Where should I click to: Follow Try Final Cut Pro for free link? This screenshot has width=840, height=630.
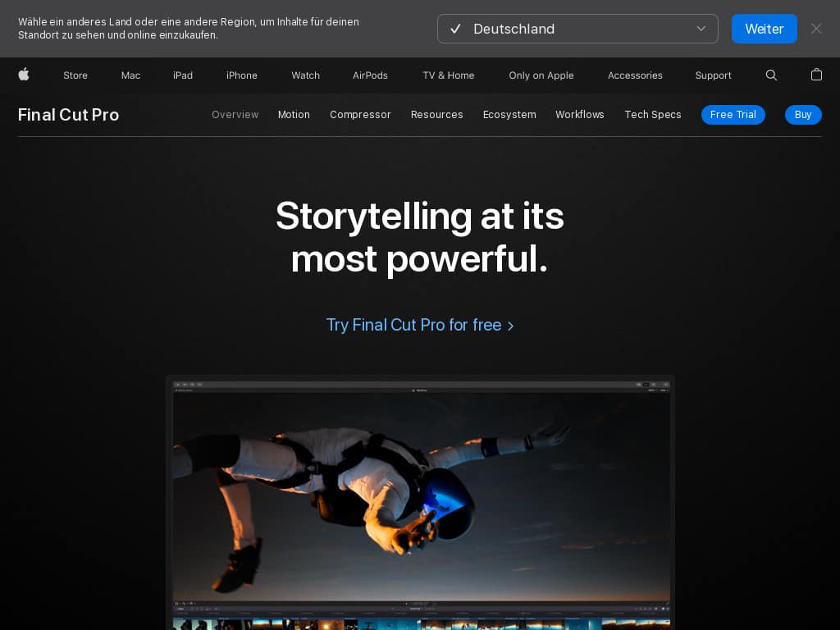tap(420, 325)
